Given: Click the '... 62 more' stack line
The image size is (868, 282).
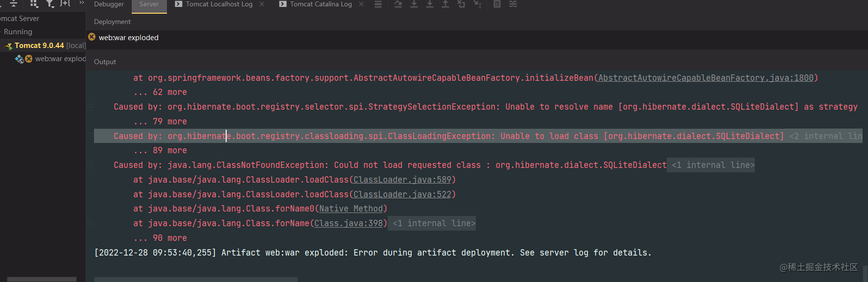Looking at the screenshot, I should 160,92.
